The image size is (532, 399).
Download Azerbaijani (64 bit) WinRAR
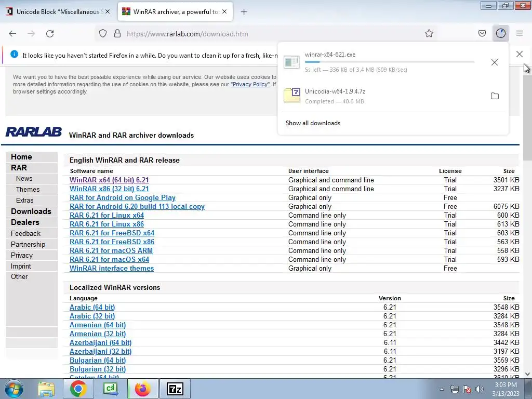[100, 342]
